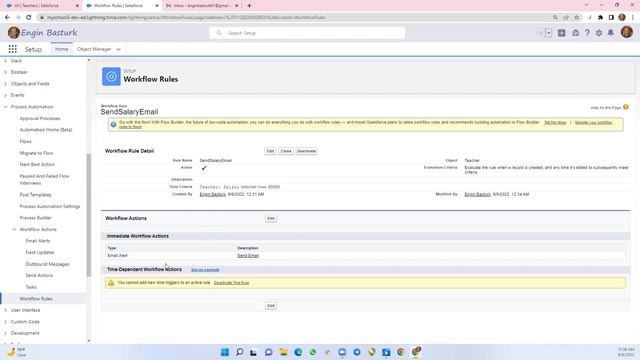
Task: Click Deactivate This Rule link
Action: (x=231, y=282)
